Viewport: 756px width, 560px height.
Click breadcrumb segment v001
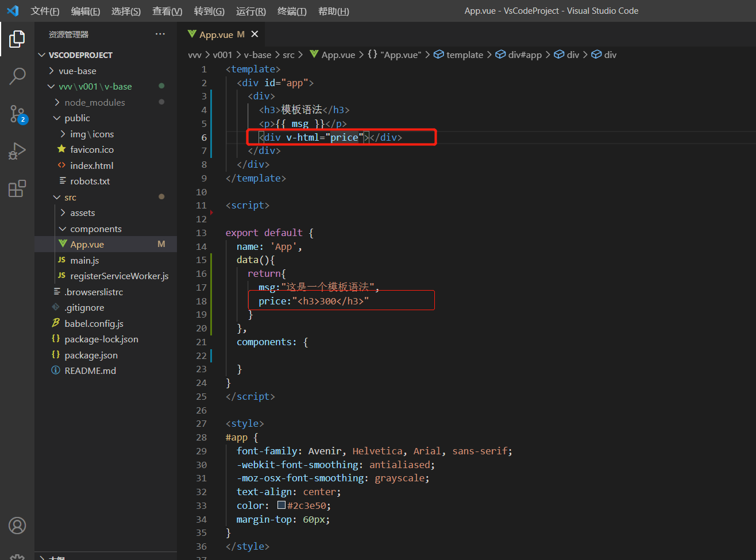222,55
